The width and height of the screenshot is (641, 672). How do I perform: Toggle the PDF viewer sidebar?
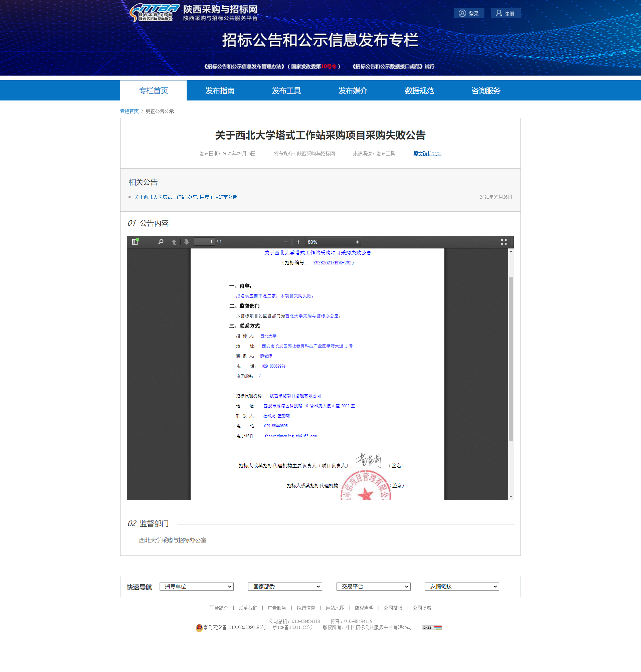(135, 242)
